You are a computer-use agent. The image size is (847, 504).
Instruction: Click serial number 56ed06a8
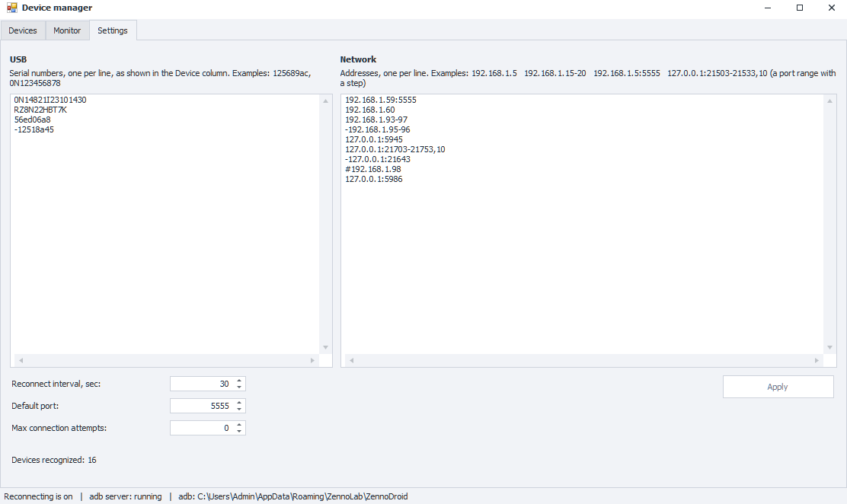click(33, 120)
